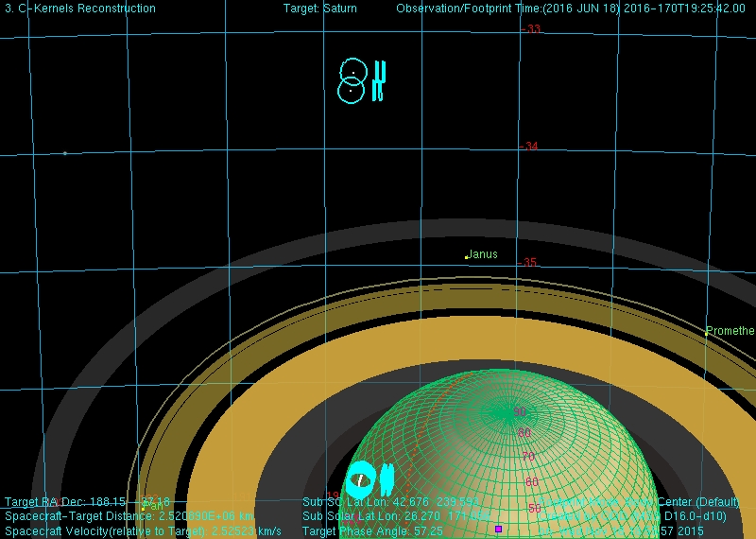Viewport: 756px width, 539px height.
Task: Click the lower cyan circle footprint outline
Action: coord(351,90)
